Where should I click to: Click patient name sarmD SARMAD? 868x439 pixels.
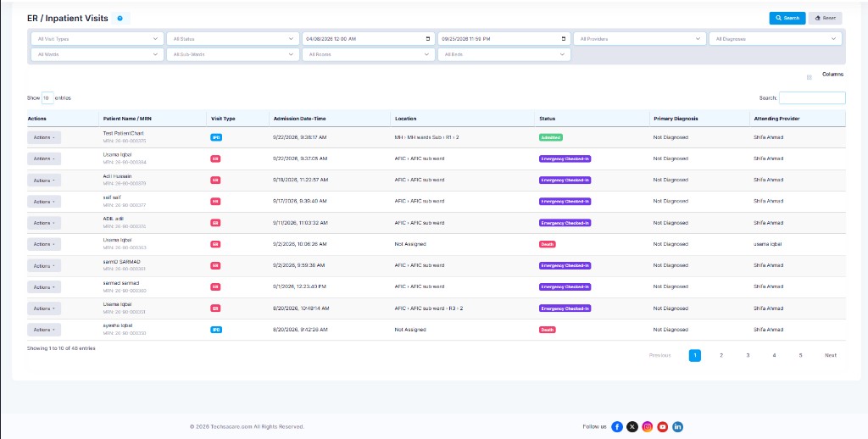click(x=121, y=262)
